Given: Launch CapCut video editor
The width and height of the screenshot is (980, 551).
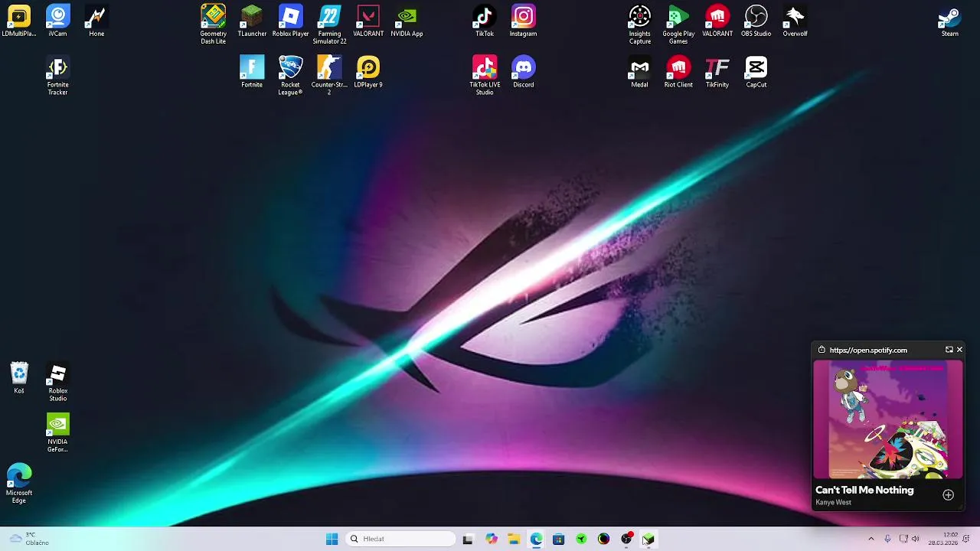Looking at the screenshot, I should (756, 72).
